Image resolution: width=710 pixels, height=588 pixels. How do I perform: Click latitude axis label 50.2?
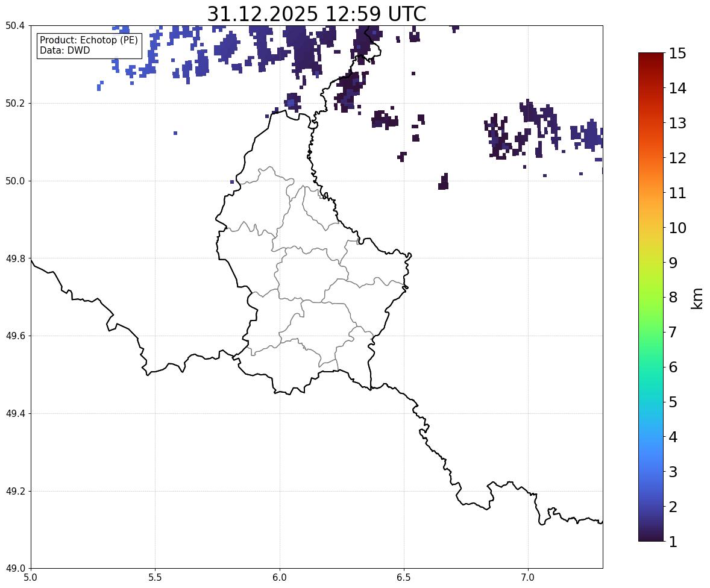(x=15, y=103)
